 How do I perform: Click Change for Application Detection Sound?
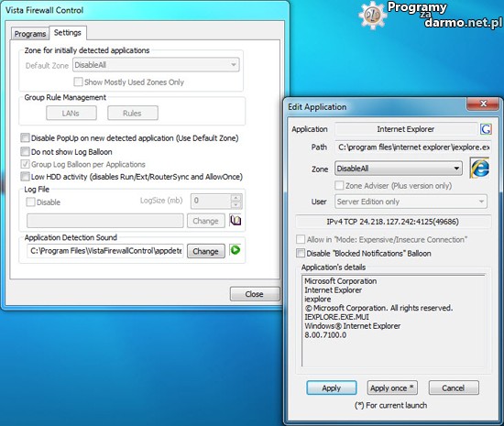205,251
